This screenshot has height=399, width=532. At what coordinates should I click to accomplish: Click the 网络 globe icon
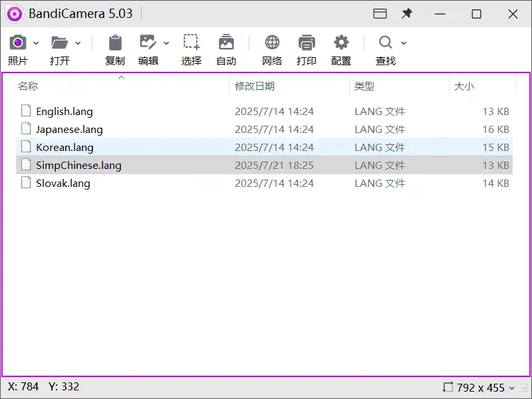pyautogui.click(x=272, y=43)
